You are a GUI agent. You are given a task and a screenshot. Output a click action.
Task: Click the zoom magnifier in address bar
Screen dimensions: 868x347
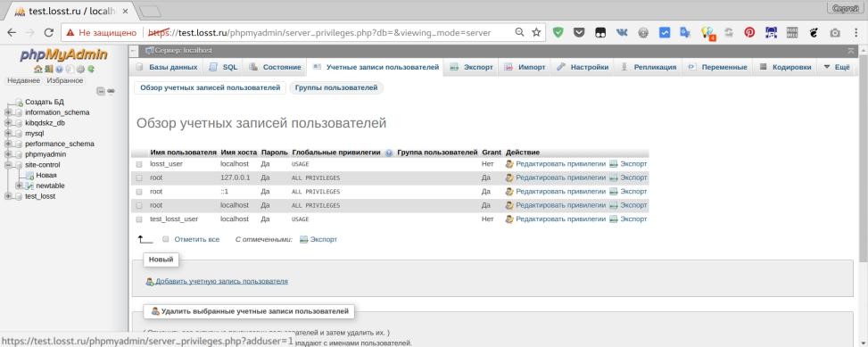[x=519, y=33]
